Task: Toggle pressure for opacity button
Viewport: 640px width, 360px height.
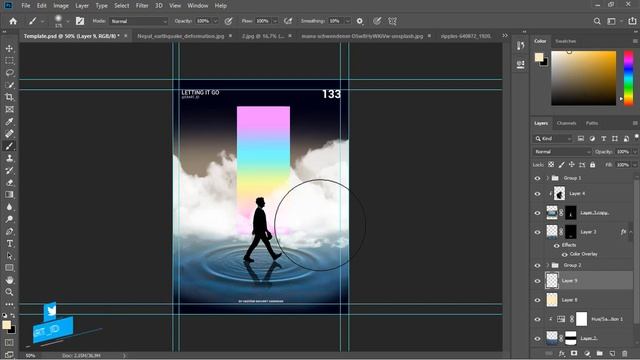Action: coord(229,21)
